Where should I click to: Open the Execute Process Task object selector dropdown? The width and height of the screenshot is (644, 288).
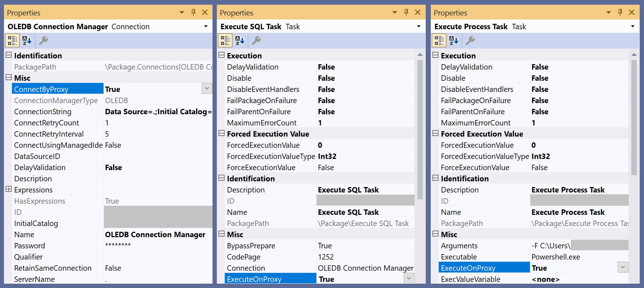(632, 26)
